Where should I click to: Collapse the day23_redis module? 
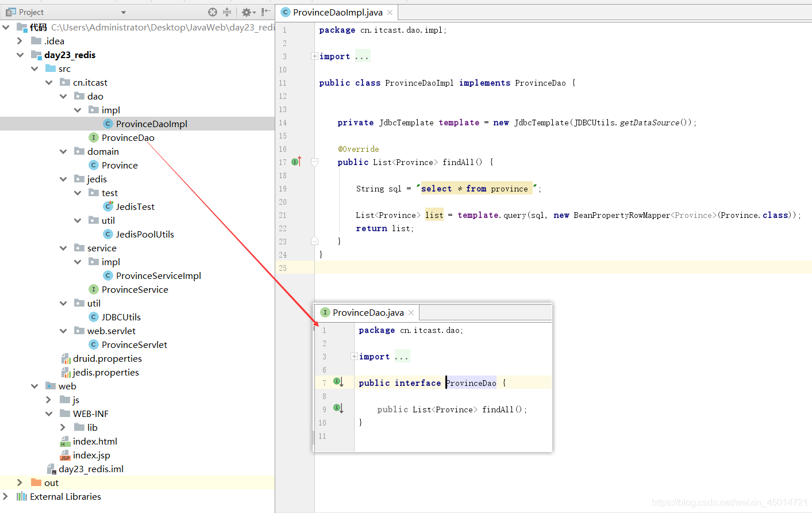[20, 55]
